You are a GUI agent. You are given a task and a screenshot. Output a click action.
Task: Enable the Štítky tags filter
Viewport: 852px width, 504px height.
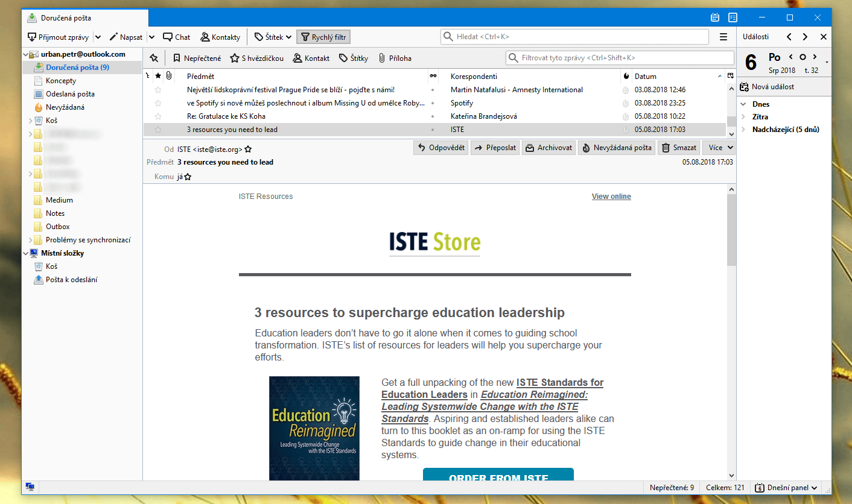354,58
